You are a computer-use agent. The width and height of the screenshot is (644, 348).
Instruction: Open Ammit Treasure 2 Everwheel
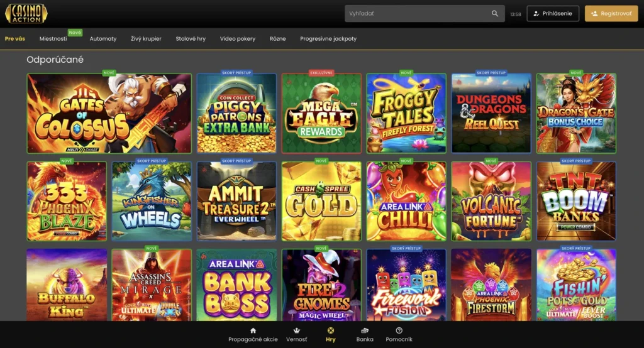(x=236, y=201)
